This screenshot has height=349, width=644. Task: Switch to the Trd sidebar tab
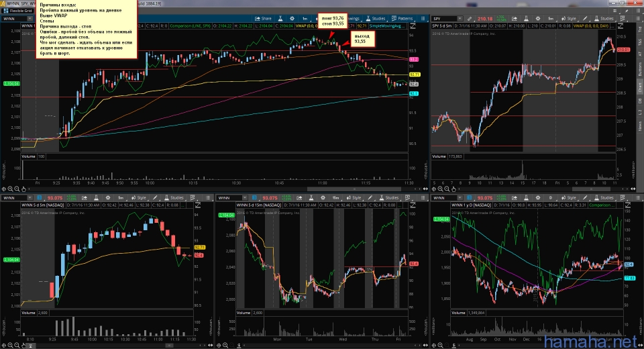[x=639, y=29]
